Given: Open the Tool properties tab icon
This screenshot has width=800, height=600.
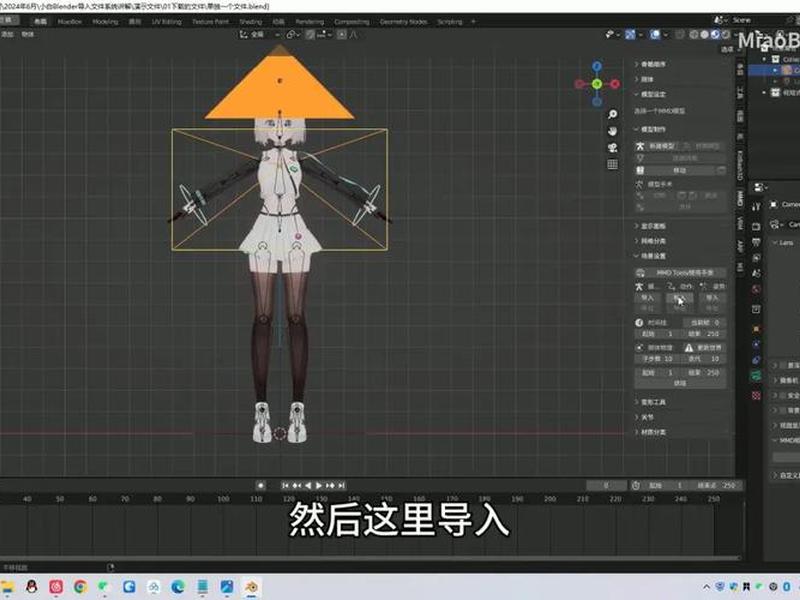Looking at the screenshot, I should pos(756,206).
